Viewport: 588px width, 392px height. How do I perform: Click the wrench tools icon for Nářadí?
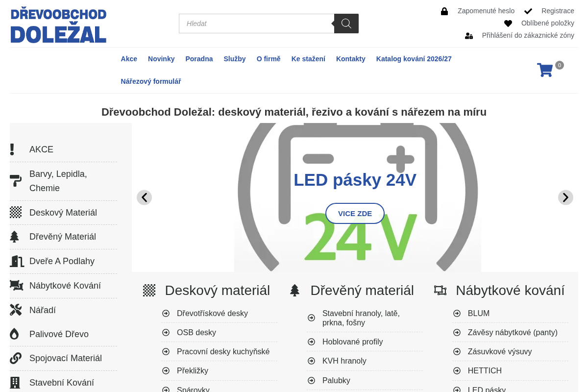click(16, 310)
